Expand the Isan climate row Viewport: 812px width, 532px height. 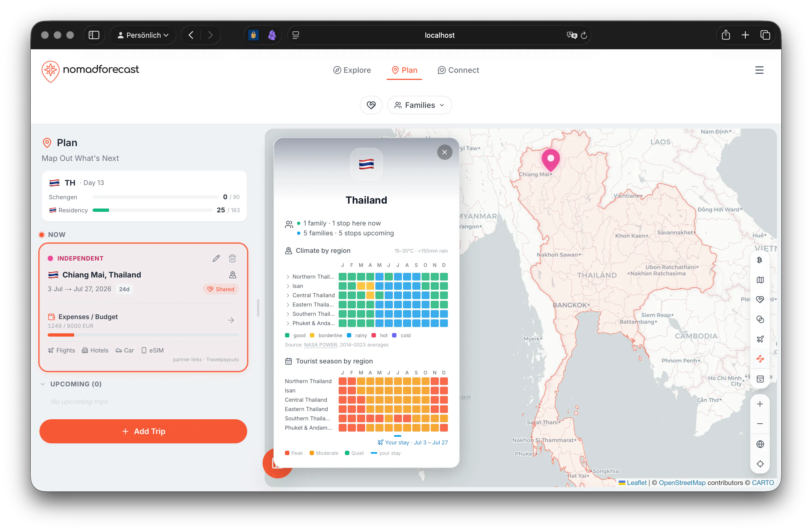point(288,286)
